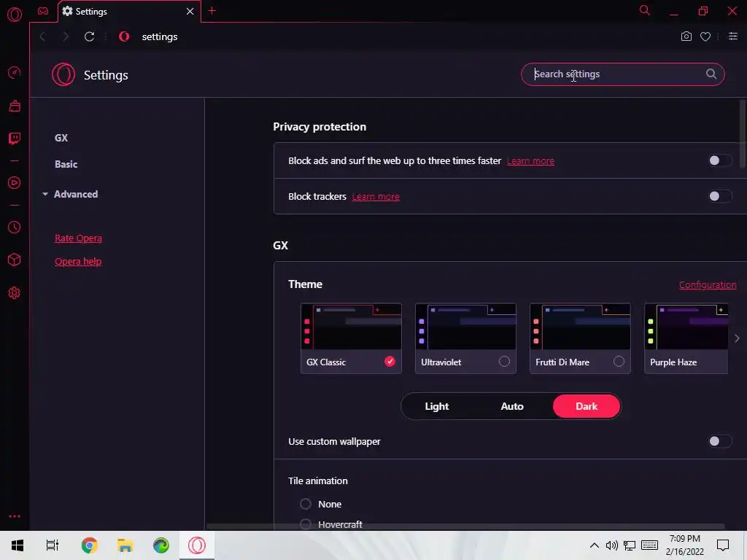Open GX settings section
The image size is (747, 560).
point(61,138)
